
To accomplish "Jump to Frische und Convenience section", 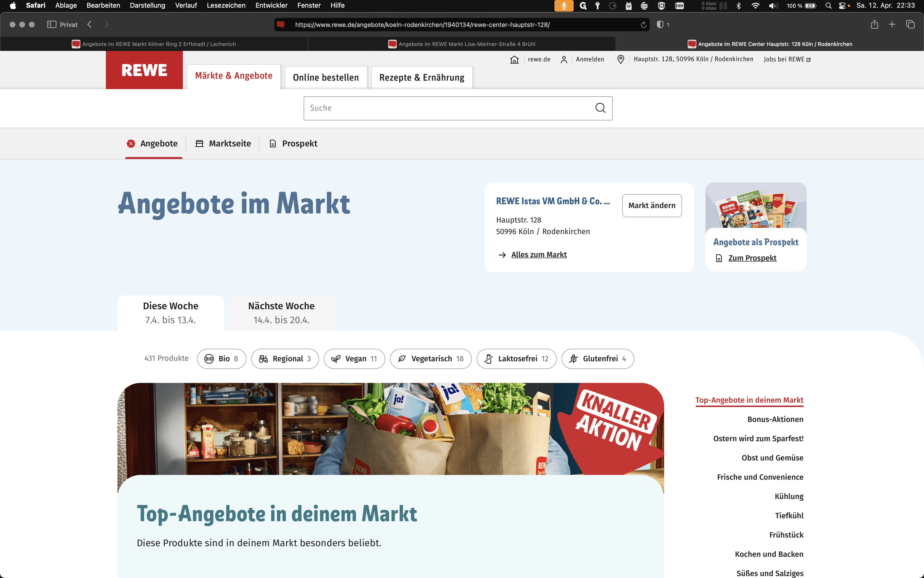I will [760, 477].
